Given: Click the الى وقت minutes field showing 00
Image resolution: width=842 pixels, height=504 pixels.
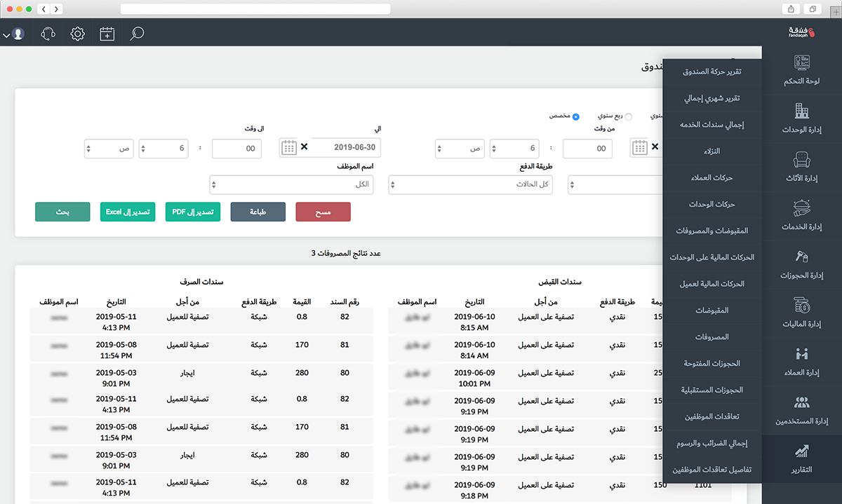Looking at the screenshot, I should 236,149.
